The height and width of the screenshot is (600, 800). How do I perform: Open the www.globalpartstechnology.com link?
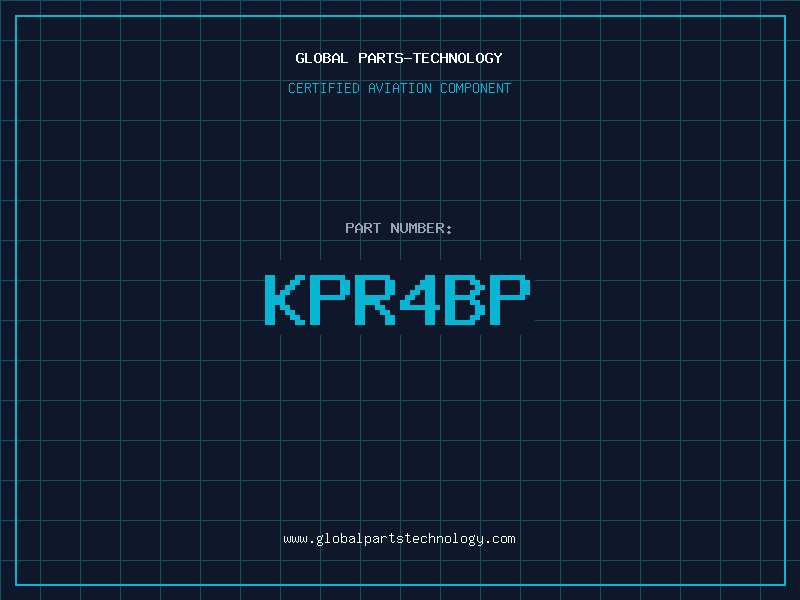[x=399, y=539]
